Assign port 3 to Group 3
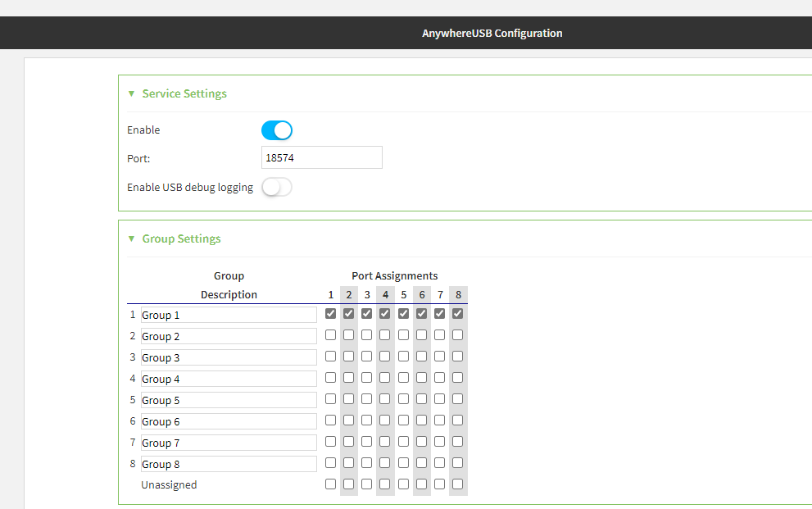 coord(366,357)
